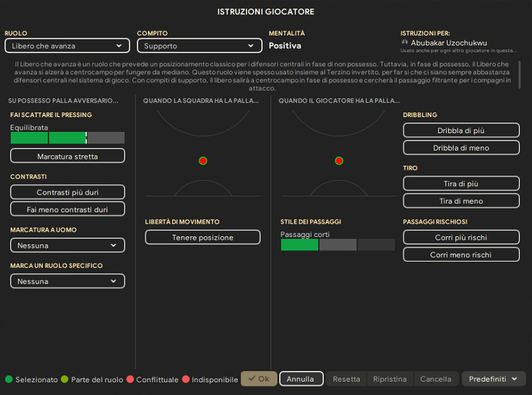
Task: Open the Compito dropdown set to Supporto
Action: pos(199,46)
